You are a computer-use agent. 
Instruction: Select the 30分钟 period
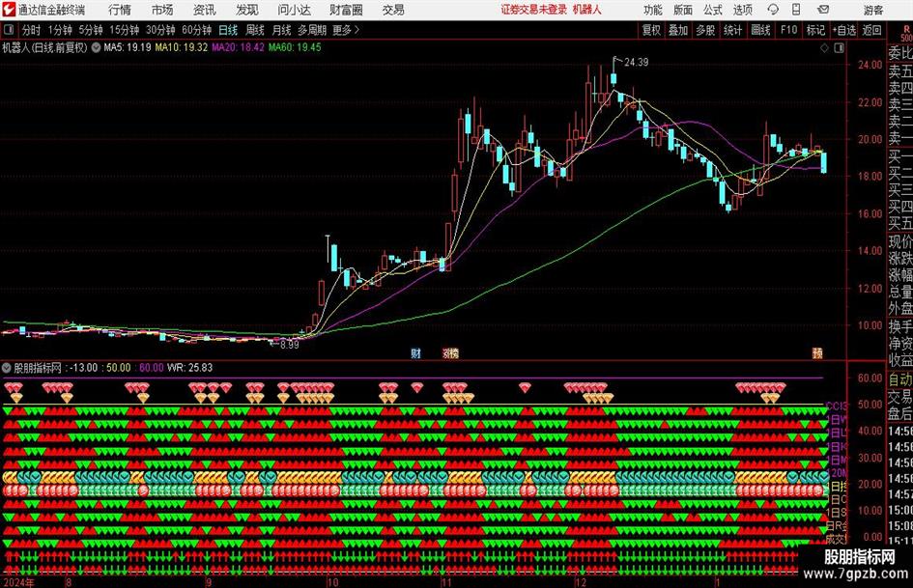(x=160, y=30)
